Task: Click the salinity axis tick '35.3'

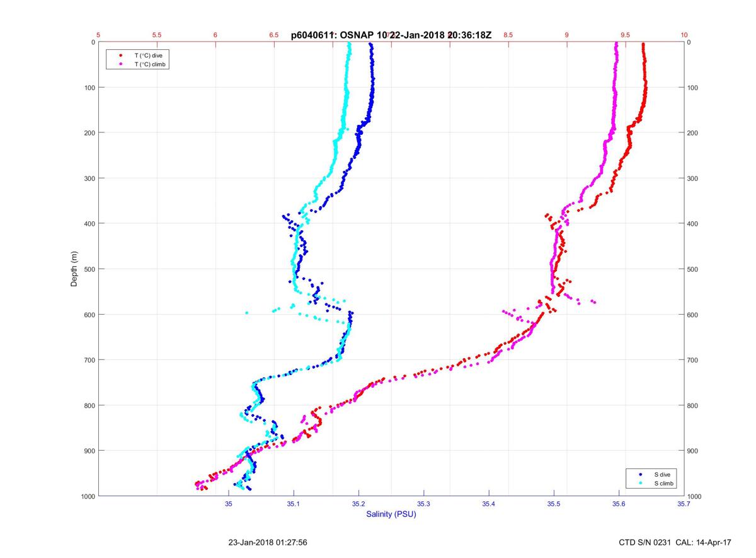Action: [424, 504]
